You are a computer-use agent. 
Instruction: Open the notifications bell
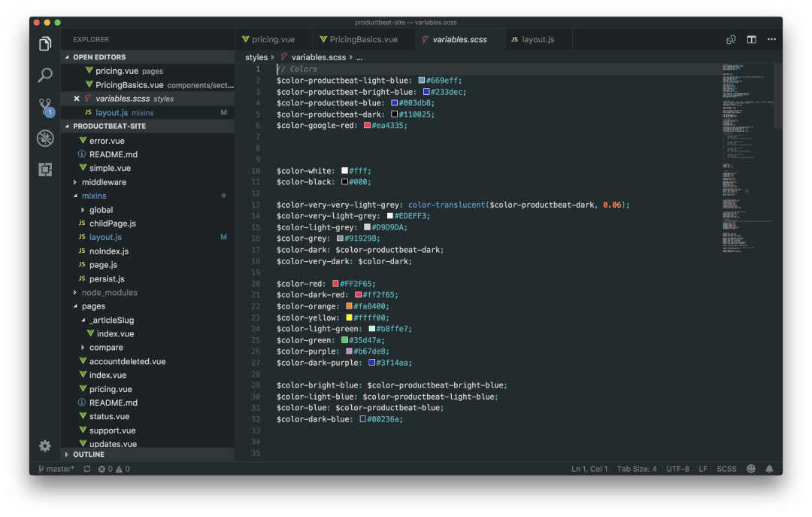coord(770,469)
